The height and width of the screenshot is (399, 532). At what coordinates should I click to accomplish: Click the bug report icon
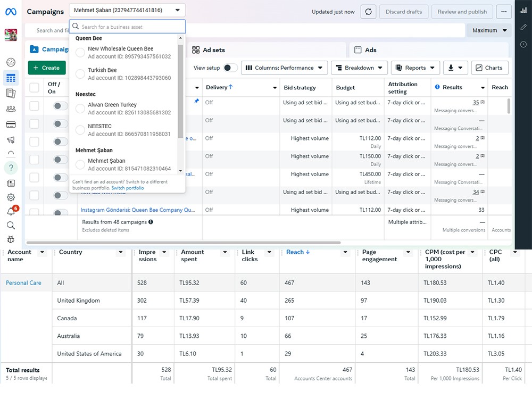(x=11, y=239)
